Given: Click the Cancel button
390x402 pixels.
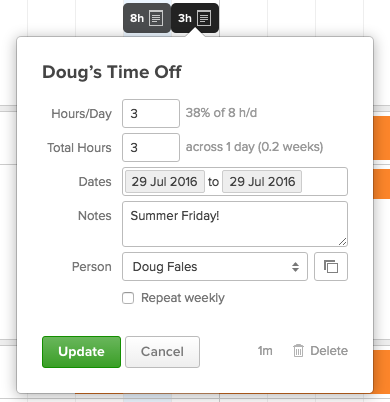Looking at the screenshot, I should 162,352.
